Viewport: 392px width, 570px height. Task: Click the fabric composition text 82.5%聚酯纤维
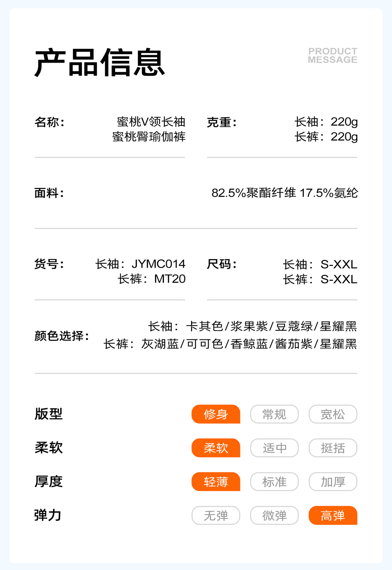[x=253, y=193]
